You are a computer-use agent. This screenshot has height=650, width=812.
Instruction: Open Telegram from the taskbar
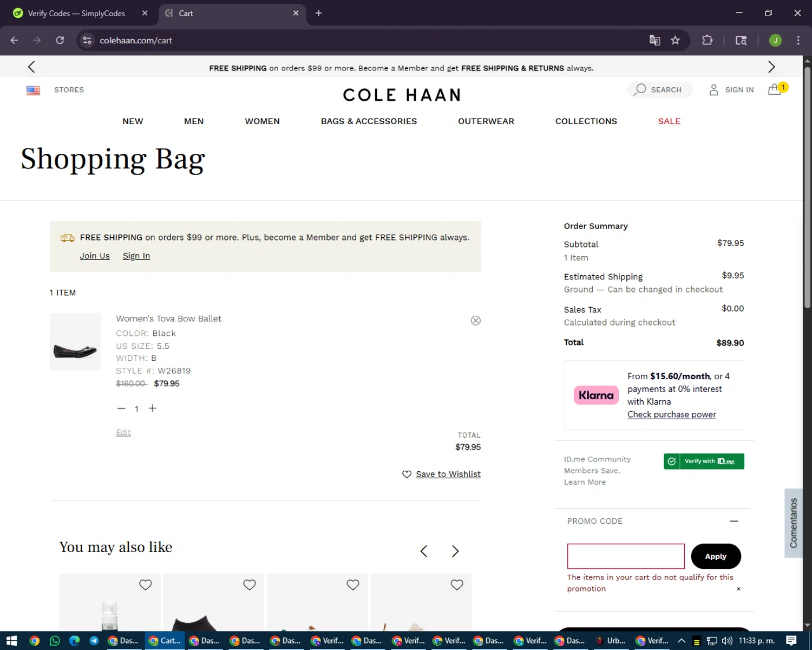(x=94, y=641)
